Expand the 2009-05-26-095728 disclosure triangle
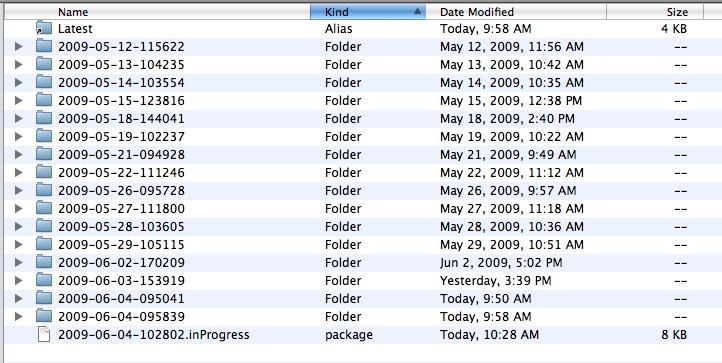The height and width of the screenshot is (363, 722). click(18, 190)
